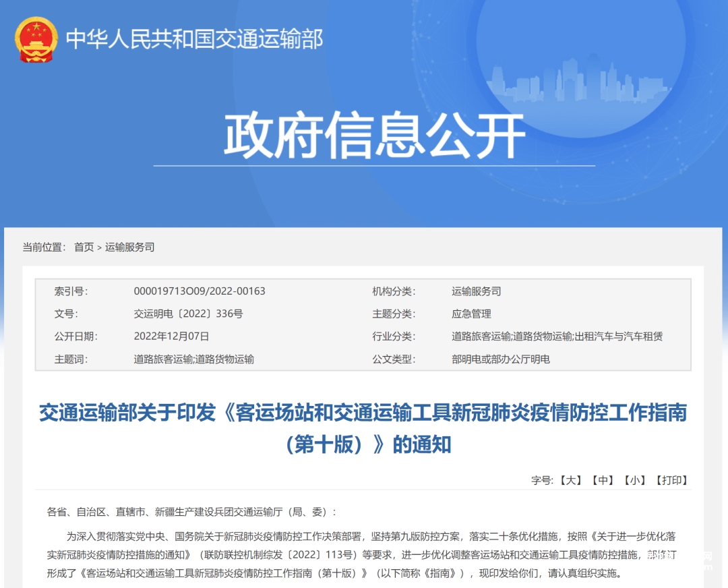728x588 pixels.
Task: Click the 机构分类 label
Action: 394,291
